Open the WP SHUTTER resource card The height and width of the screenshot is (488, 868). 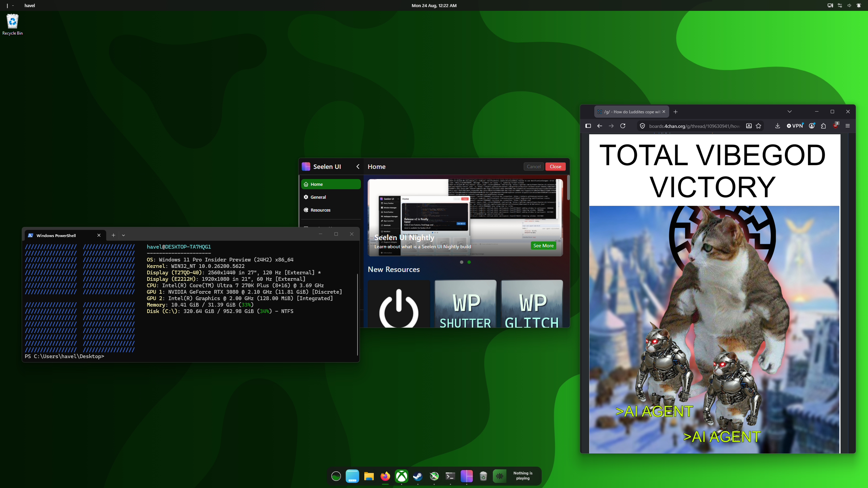465,304
